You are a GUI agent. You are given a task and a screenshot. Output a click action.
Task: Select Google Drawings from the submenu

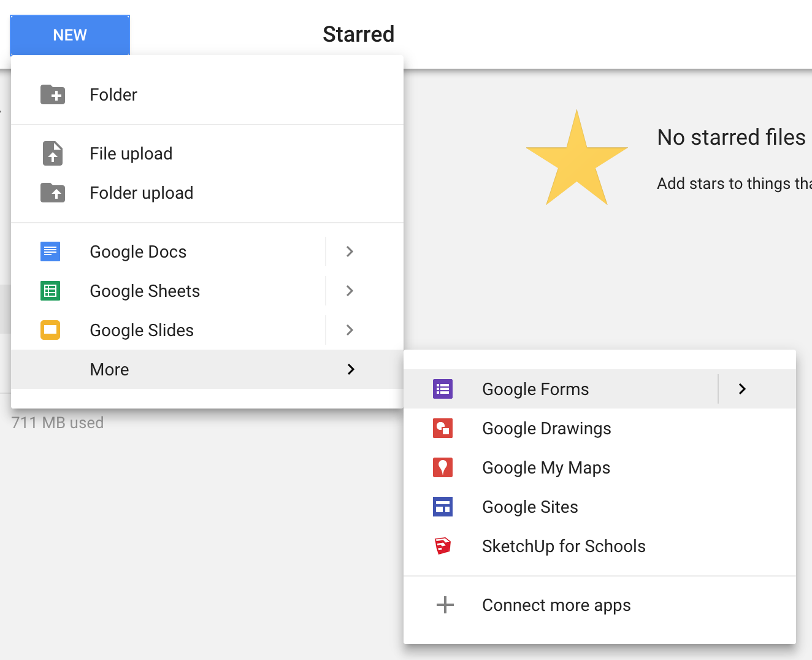click(x=600, y=428)
